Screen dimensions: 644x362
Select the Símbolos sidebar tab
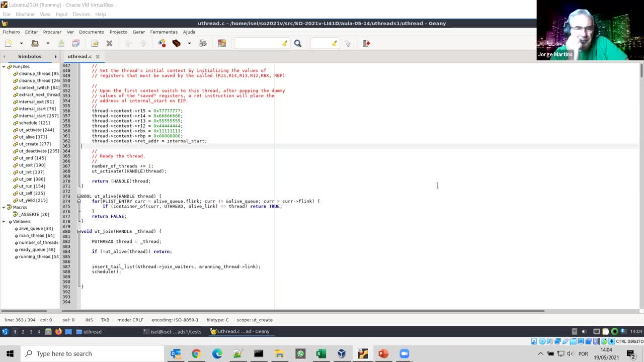coord(30,56)
